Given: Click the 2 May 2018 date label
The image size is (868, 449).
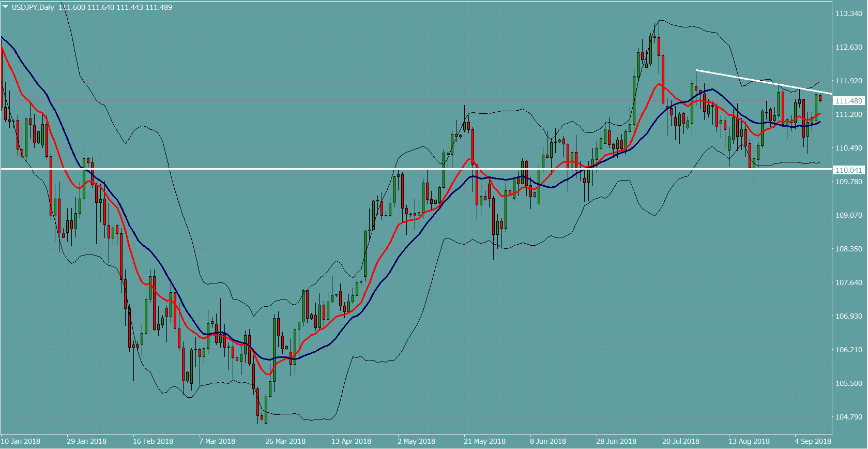Looking at the screenshot, I should tap(416, 441).
